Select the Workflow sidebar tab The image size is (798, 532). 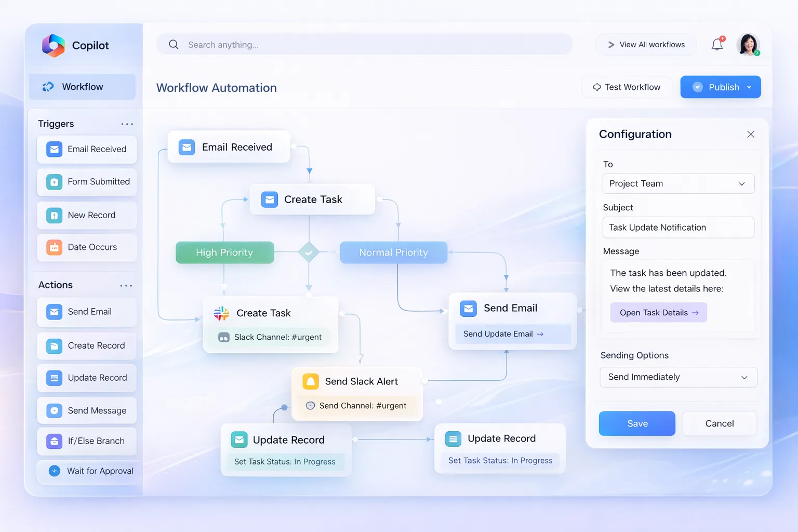82,87
